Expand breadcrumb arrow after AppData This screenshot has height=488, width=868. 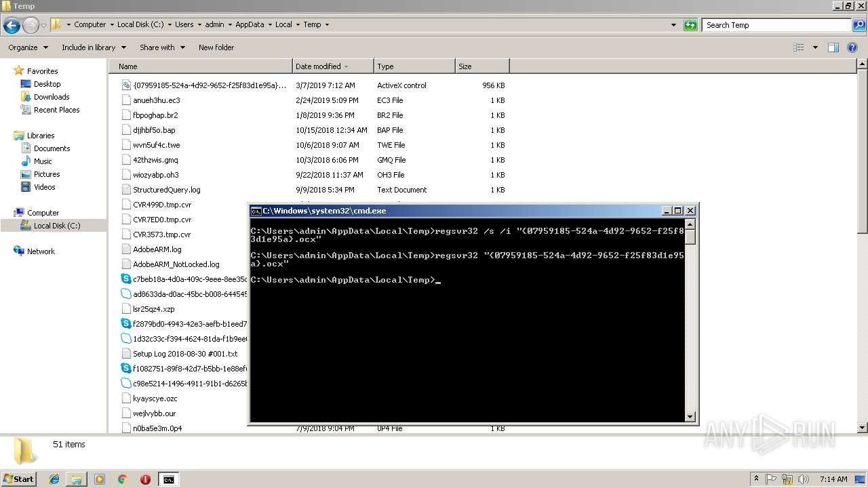point(269,24)
